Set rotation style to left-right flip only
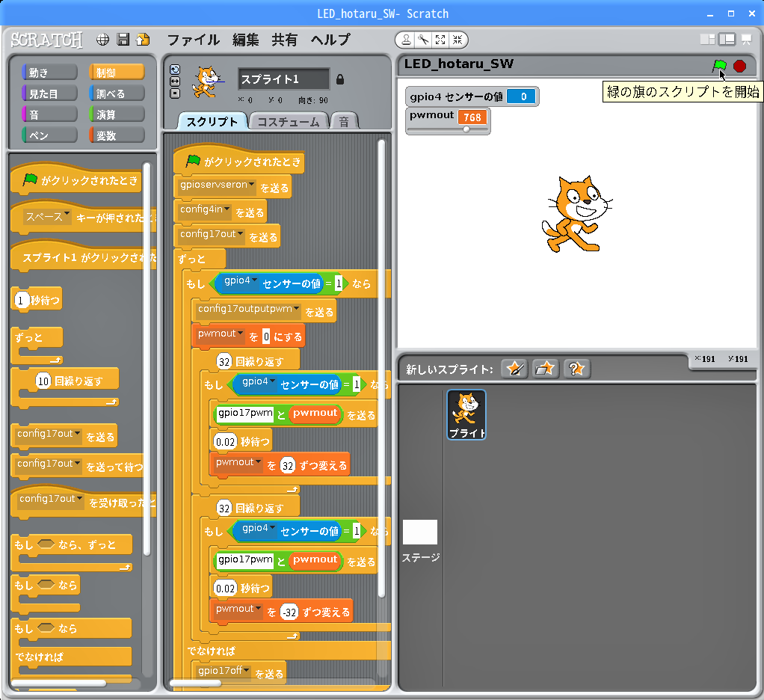764x700 pixels. tap(175, 82)
